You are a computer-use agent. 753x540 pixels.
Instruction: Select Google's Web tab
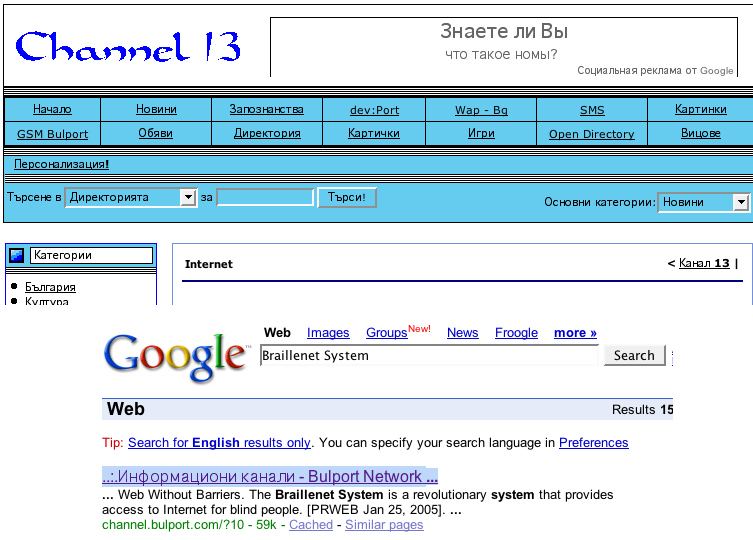(x=277, y=332)
